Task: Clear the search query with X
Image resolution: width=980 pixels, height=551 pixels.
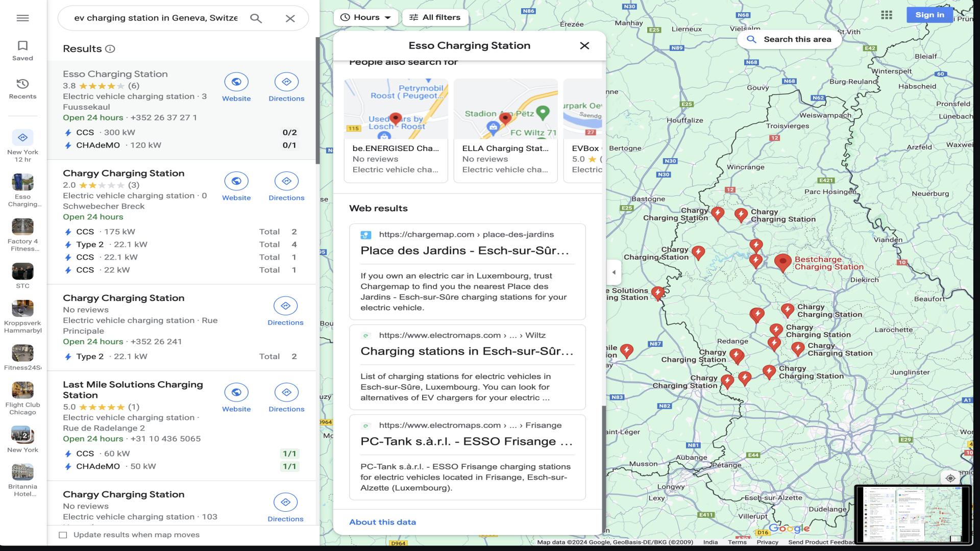Action: point(290,18)
